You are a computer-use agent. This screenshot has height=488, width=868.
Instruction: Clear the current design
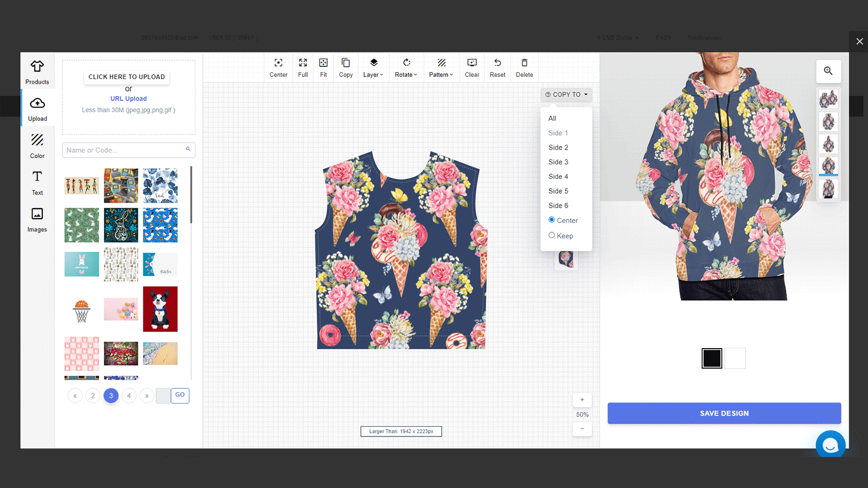[x=471, y=67]
